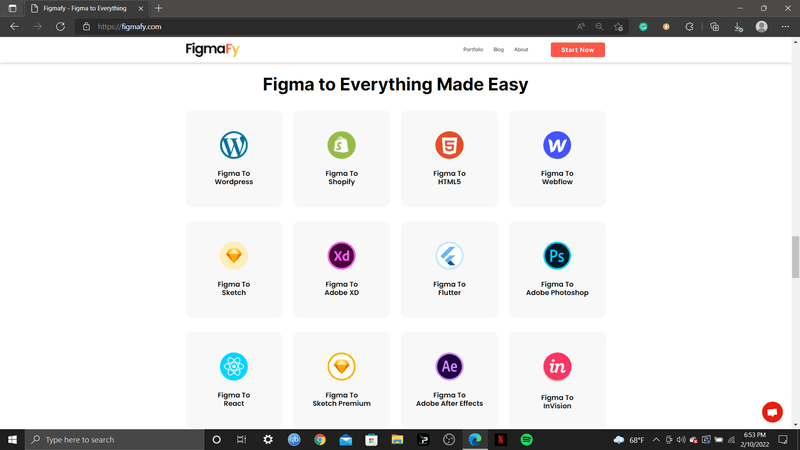Screen dimensions: 800x450
Task: Click the Figma To Wordpress label text
Action: pyautogui.click(x=234, y=178)
